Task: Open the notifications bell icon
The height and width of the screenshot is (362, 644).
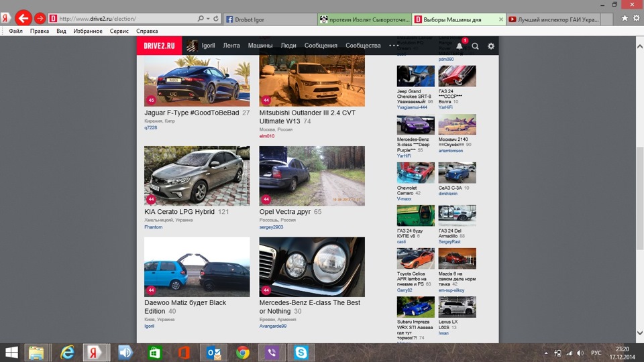Action: coord(459,46)
